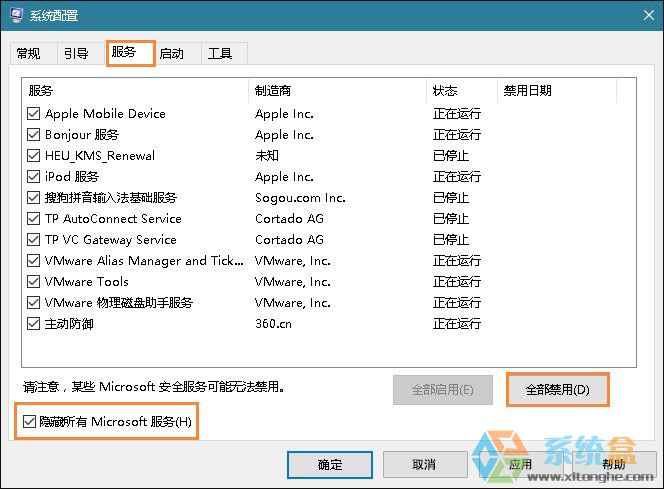Click the 系统配置 title bar icon
This screenshot has height=489, width=664.
click(16, 15)
